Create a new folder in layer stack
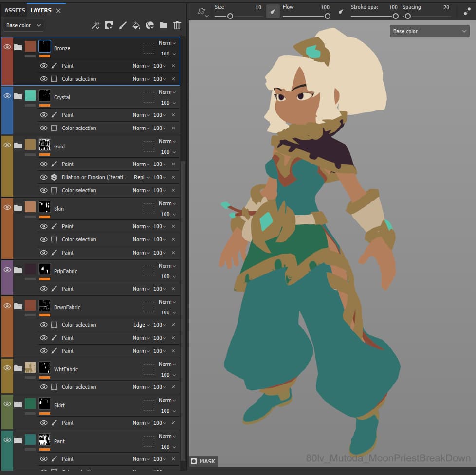The width and height of the screenshot is (476, 475). (x=164, y=25)
